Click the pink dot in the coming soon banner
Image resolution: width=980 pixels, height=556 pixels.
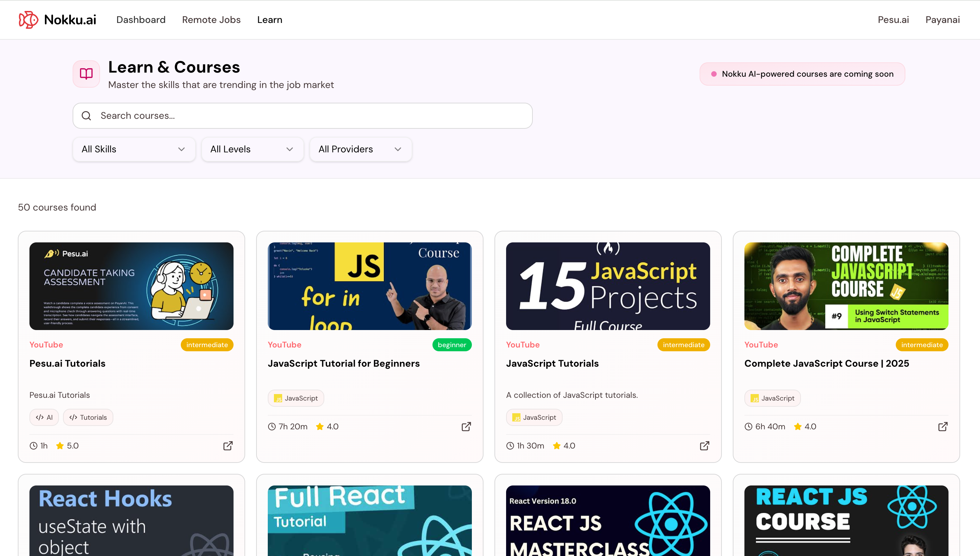[x=714, y=74]
